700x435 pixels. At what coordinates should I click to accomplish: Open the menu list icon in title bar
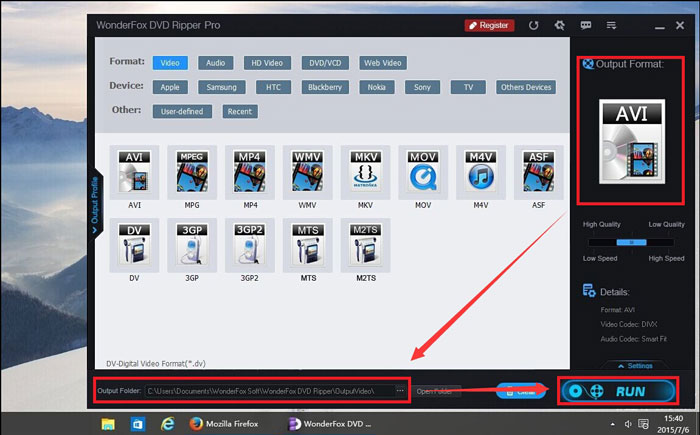click(611, 25)
